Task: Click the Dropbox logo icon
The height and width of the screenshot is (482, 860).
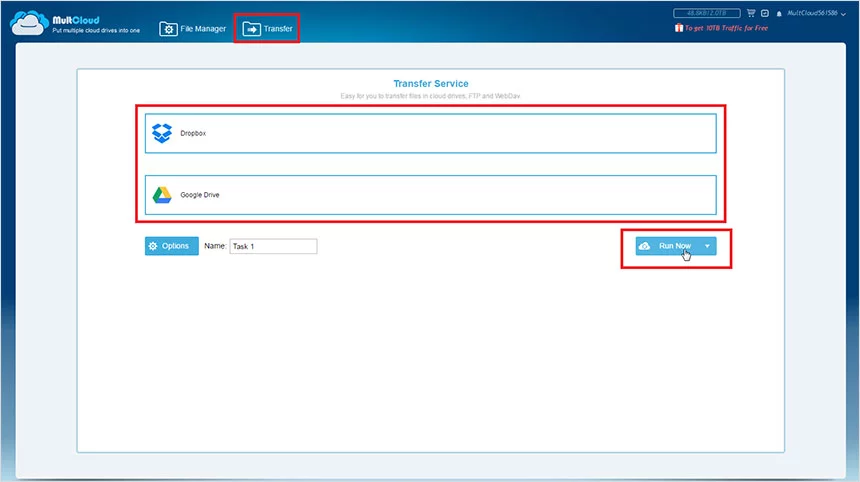Action: 162,133
